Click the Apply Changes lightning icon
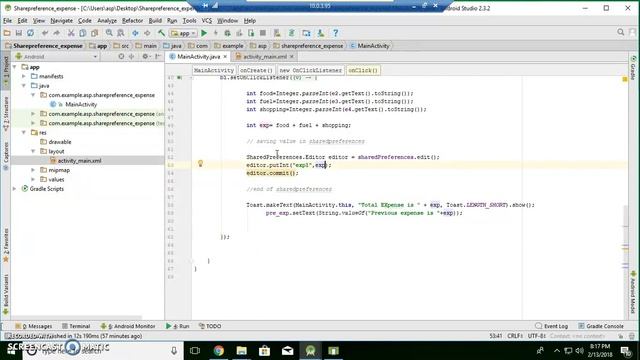The image size is (640, 360). (216, 33)
